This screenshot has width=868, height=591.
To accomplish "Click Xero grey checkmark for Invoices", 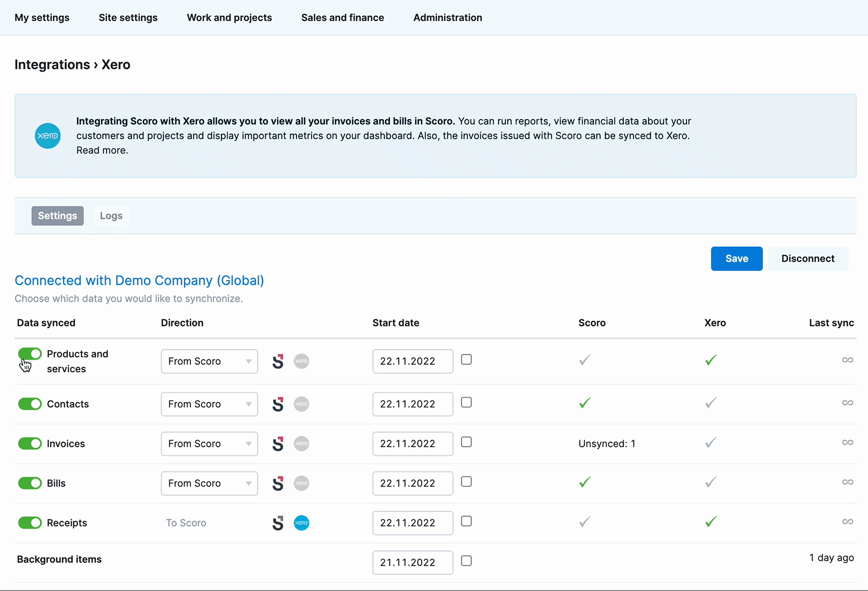I will [x=711, y=442].
